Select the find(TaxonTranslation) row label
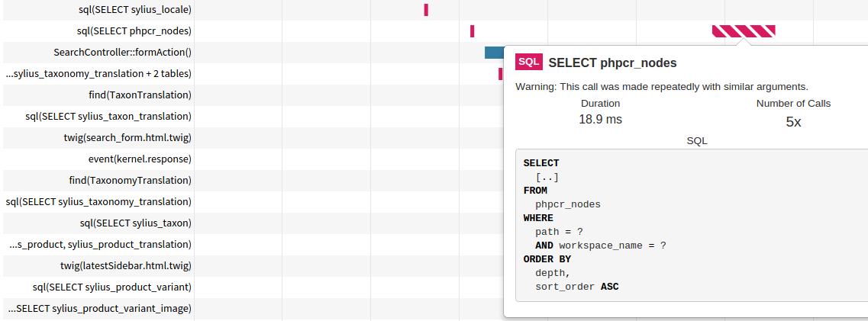 tap(140, 95)
